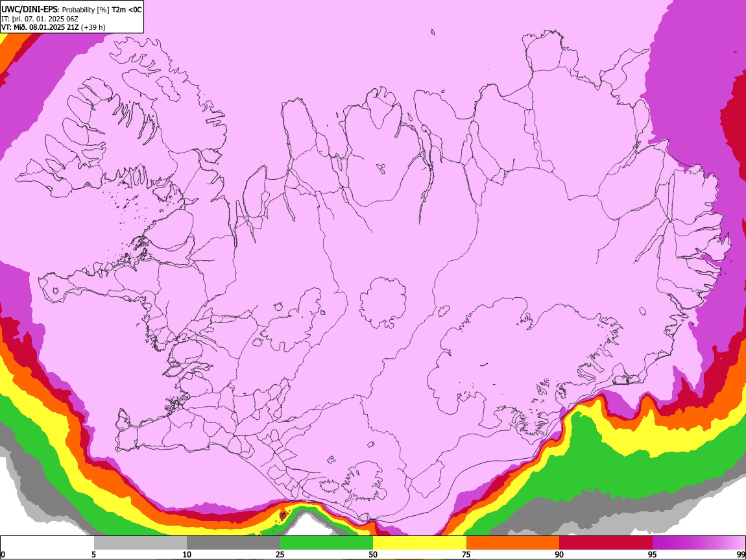Click the legend label "99"
746x560 pixels.
click(x=741, y=554)
